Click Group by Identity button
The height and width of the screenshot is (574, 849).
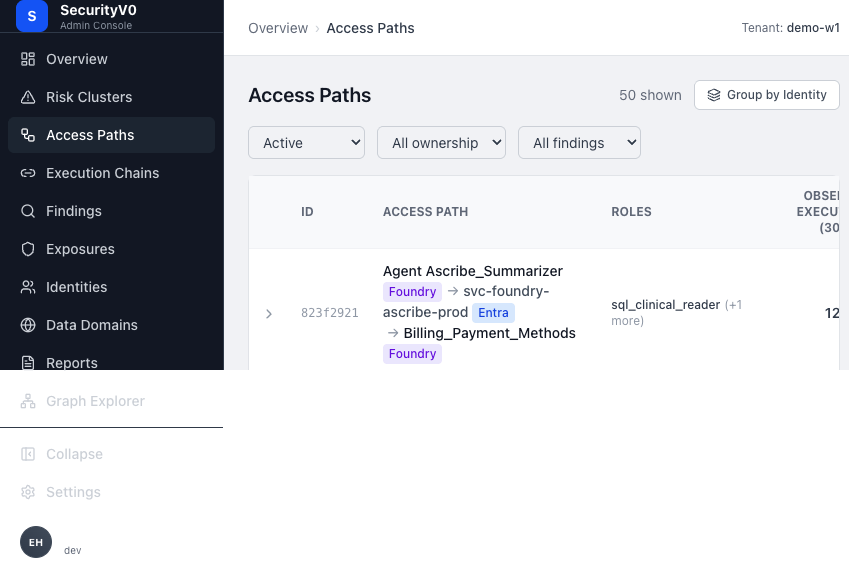[x=767, y=95]
